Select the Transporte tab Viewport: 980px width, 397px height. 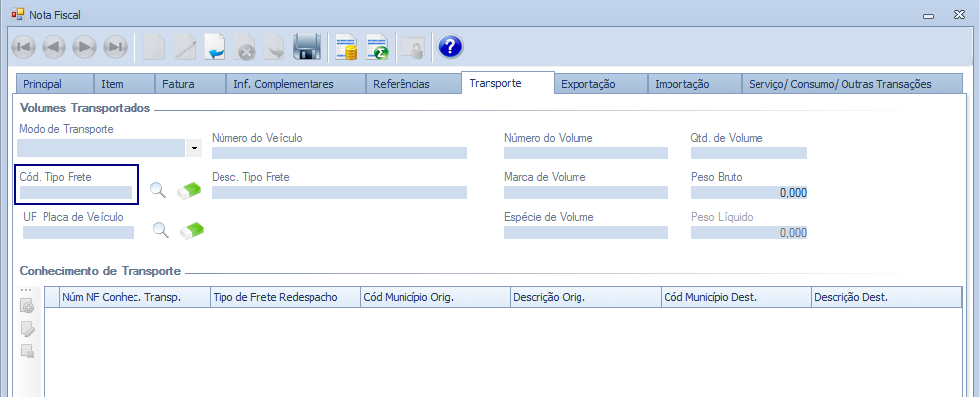507,82
